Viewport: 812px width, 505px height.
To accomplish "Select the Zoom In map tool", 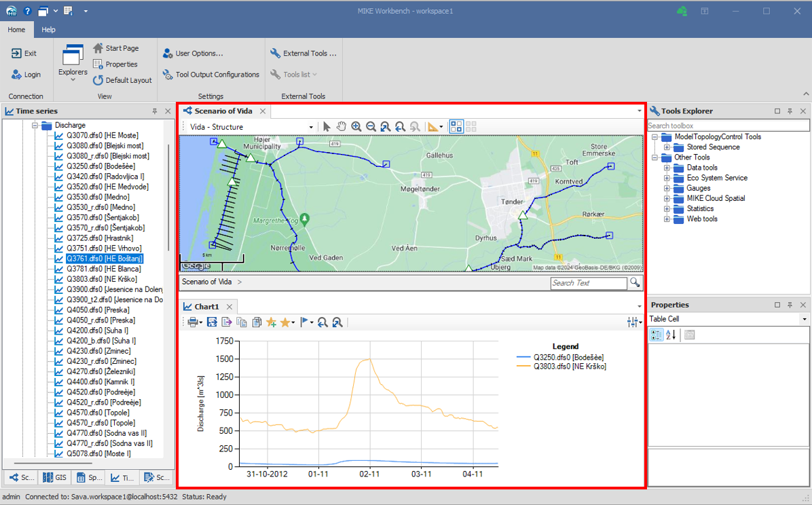I will (356, 127).
